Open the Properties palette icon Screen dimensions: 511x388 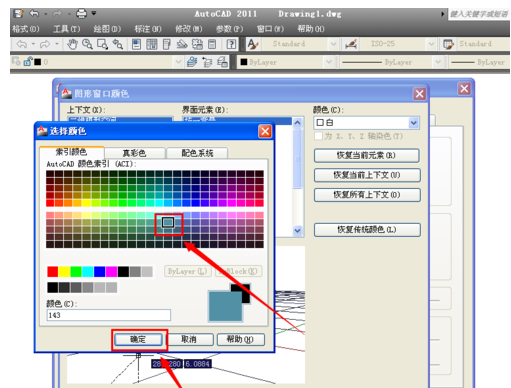pos(136,44)
